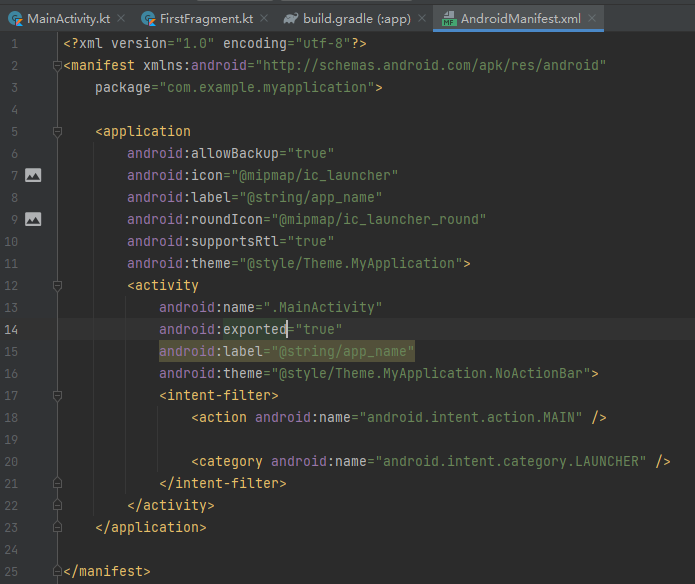Collapse the activity tag fold marker
This screenshot has width=695, height=584.
(x=56, y=285)
